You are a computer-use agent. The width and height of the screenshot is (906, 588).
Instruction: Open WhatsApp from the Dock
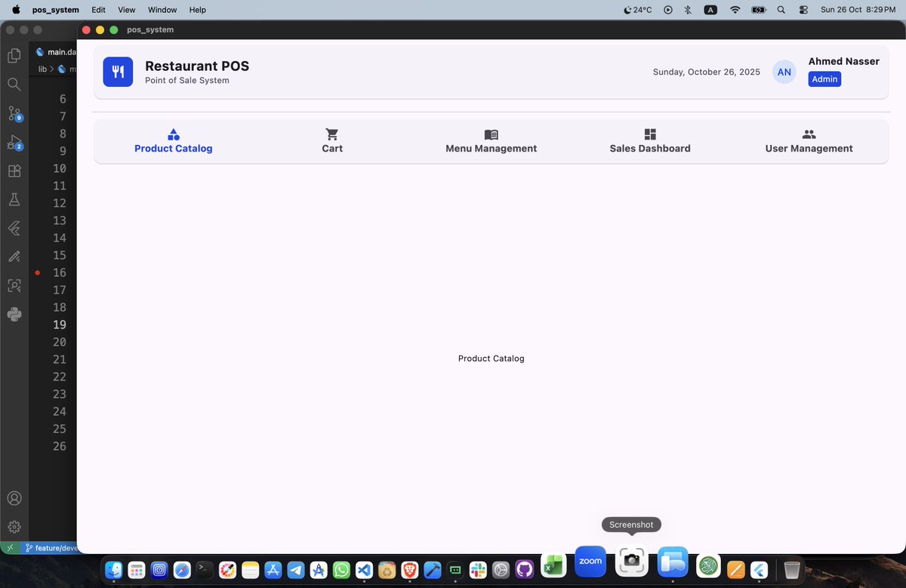pyautogui.click(x=341, y=570)
